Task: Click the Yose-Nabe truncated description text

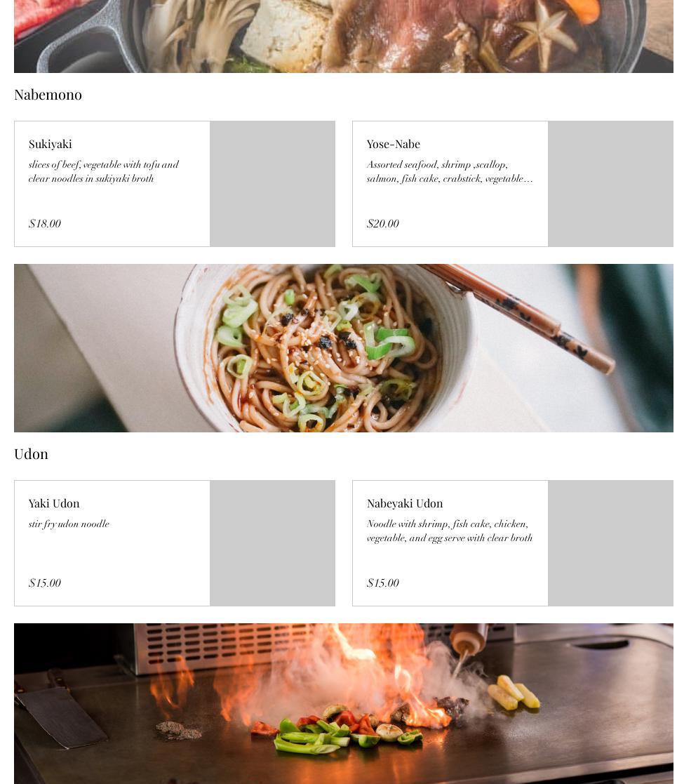Action: [x=450, y=171]
